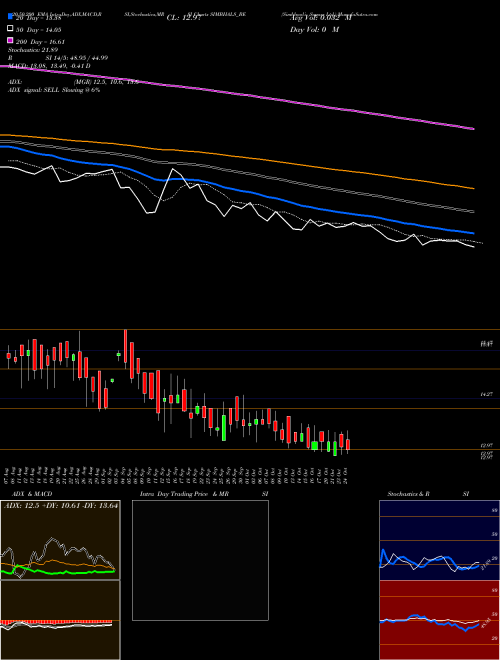Click the magenta 200 Day legend swatch
The height and width of the screenshot is (660, 500).
click(x=10, y=40)
